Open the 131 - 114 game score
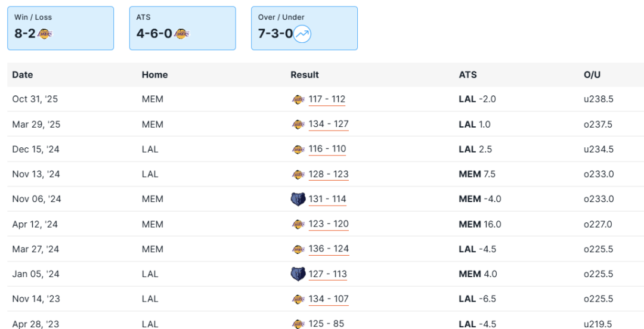 [327, 199]
